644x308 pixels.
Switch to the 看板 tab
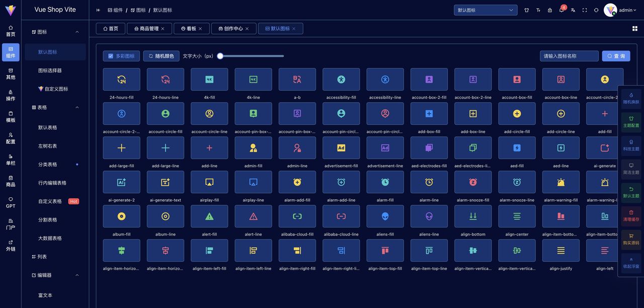click(x=191, y=28)
